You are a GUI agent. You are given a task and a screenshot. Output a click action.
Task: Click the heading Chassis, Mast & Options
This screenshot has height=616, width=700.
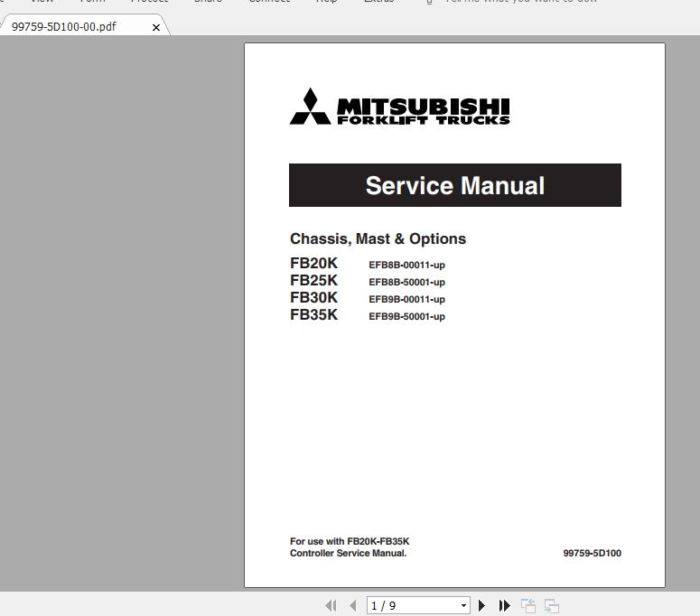click(378, 238)
